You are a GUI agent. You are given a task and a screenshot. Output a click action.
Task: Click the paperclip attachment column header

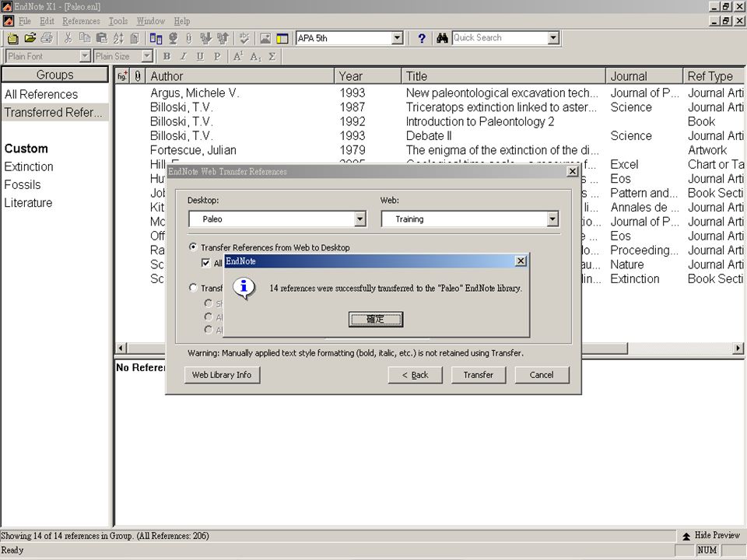pos(138,75)
